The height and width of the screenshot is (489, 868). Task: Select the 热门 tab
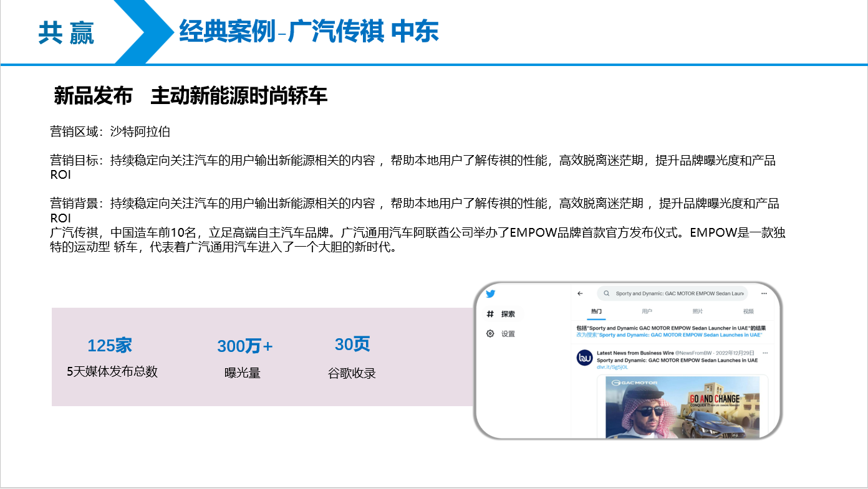tap(597, 311)
